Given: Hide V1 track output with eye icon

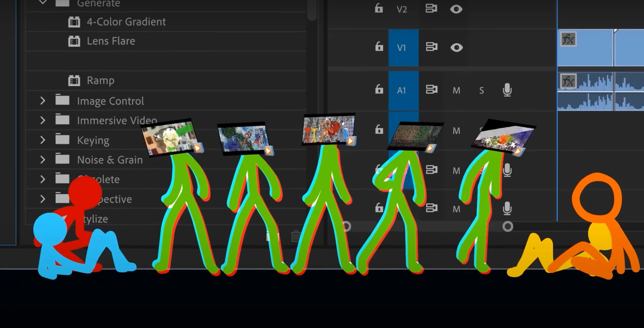Looking at the screenshot, I should (x=456, y=47).
